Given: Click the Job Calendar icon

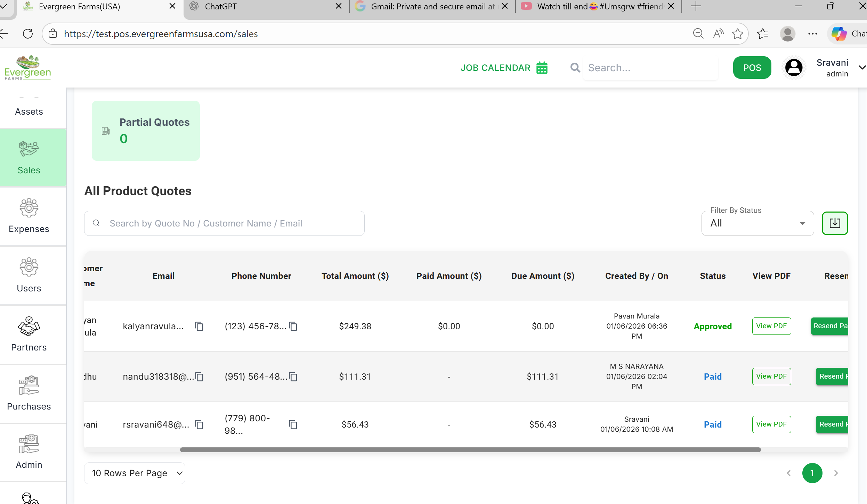Looking at the screenshot, I should [542, 68].
